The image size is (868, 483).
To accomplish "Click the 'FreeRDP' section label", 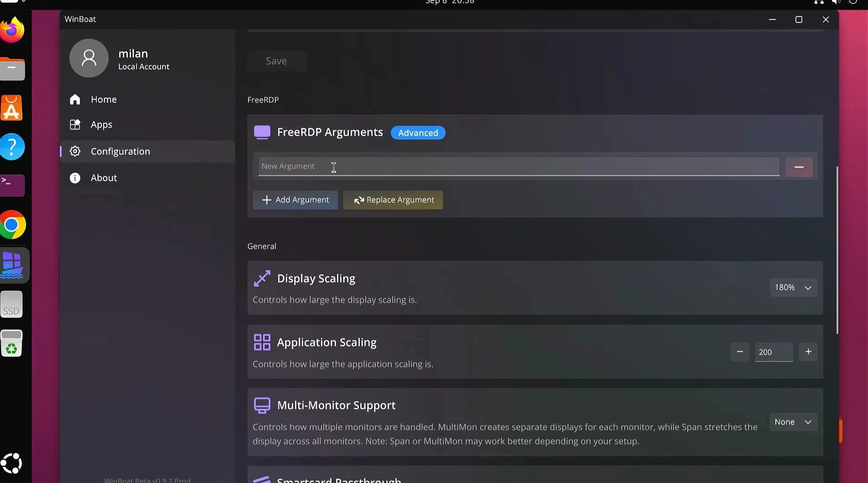I will tap(263, 100).
